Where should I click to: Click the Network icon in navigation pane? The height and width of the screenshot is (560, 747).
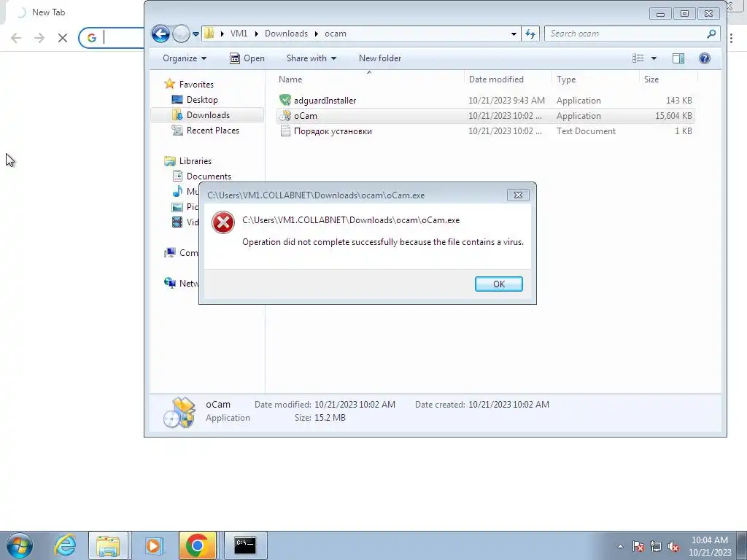click(x=169, y=283)
